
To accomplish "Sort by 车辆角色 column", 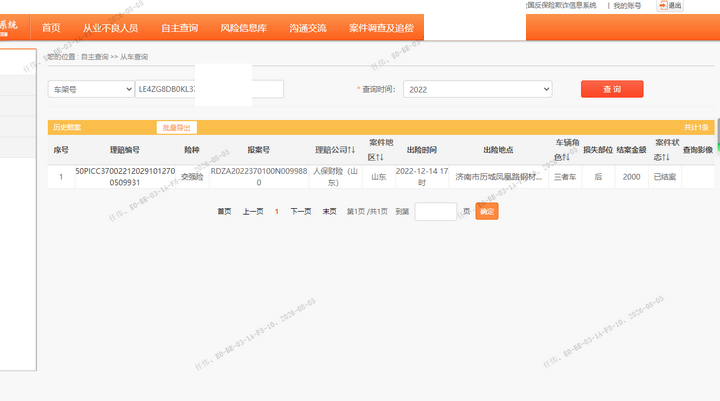I will pos(565,150).
